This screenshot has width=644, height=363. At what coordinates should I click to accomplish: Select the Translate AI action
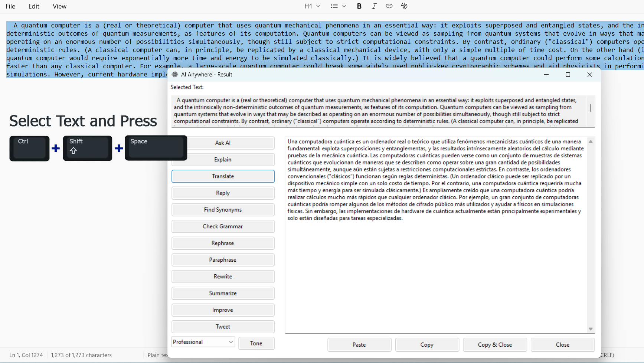223,176
